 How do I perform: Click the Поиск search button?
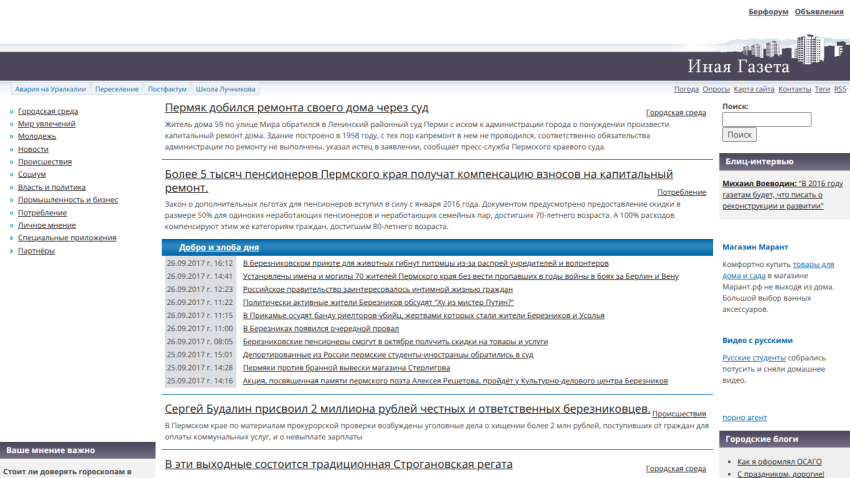739,134
